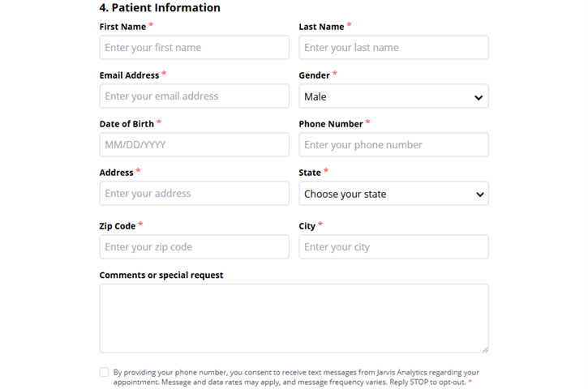The height and width of the screenshot is (389, 588).
Task: Click the Gender dropdown chevron arrow
Action: [479, 97]
